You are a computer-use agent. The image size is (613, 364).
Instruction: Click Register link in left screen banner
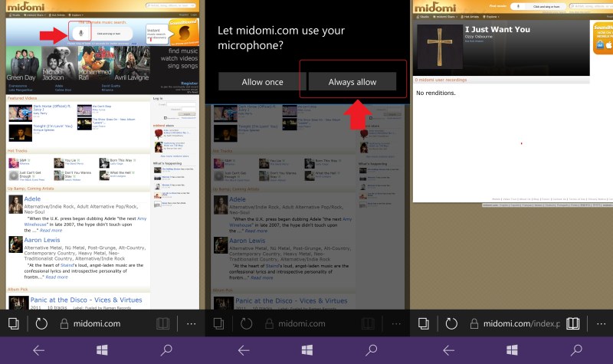tap(189, 84)
